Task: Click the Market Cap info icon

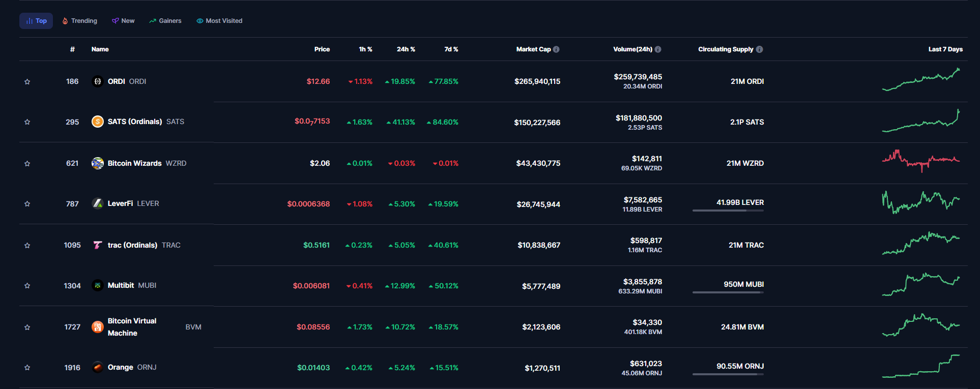Action: click(x=556, y=49)
